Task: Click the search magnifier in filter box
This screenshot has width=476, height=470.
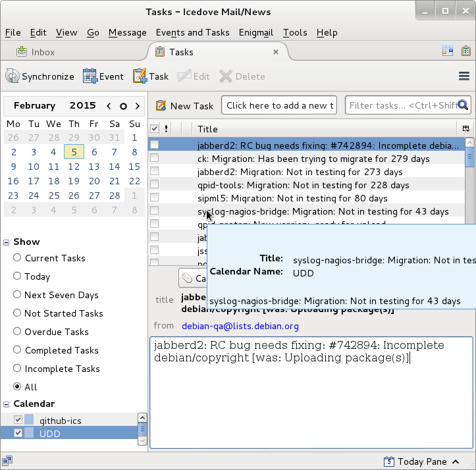Action: (x=463, y=105)
